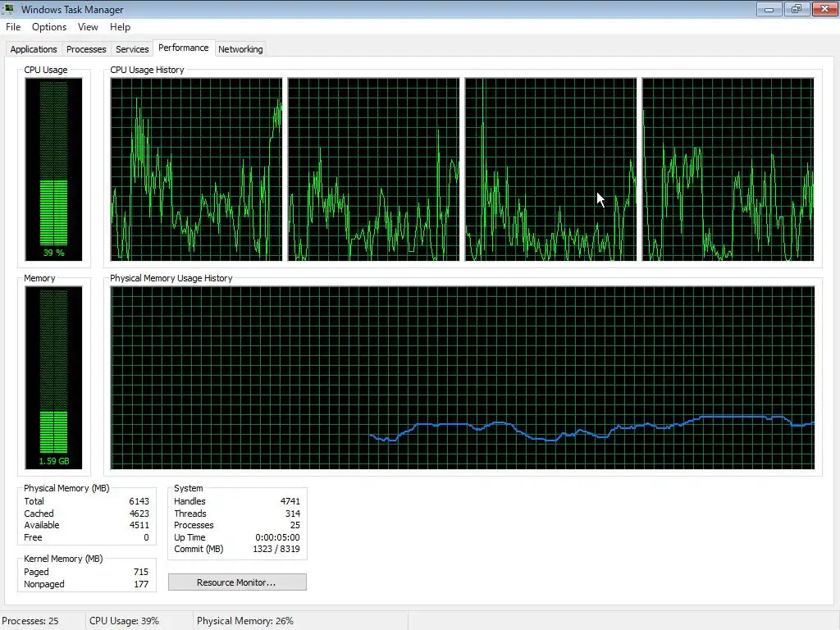840x630 pixels.
Task: Click the first CPU usage history graph
Action: click(196, 169)
